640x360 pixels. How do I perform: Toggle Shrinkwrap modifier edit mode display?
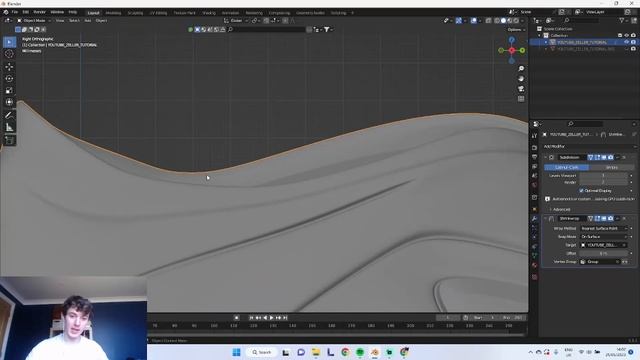(597, 218)
